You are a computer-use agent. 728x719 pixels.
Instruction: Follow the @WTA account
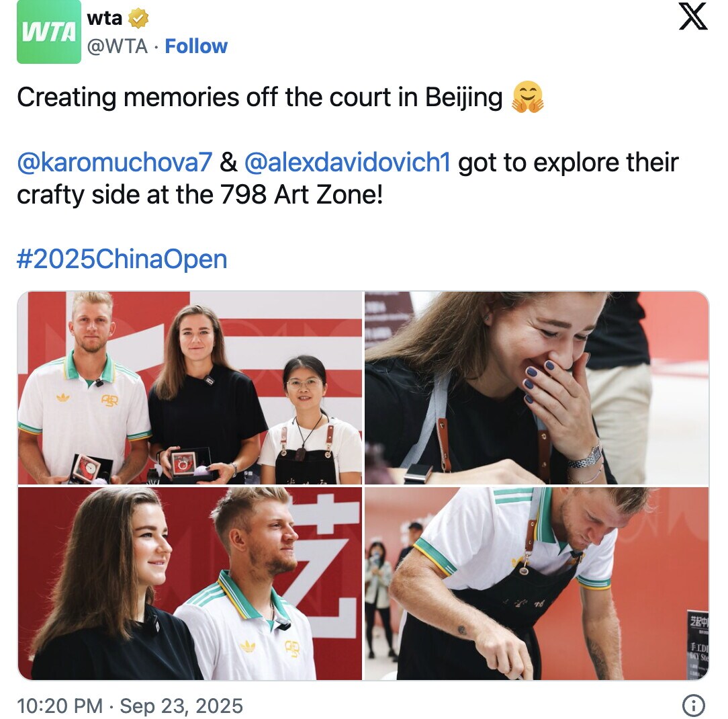[x=196, y=46]
